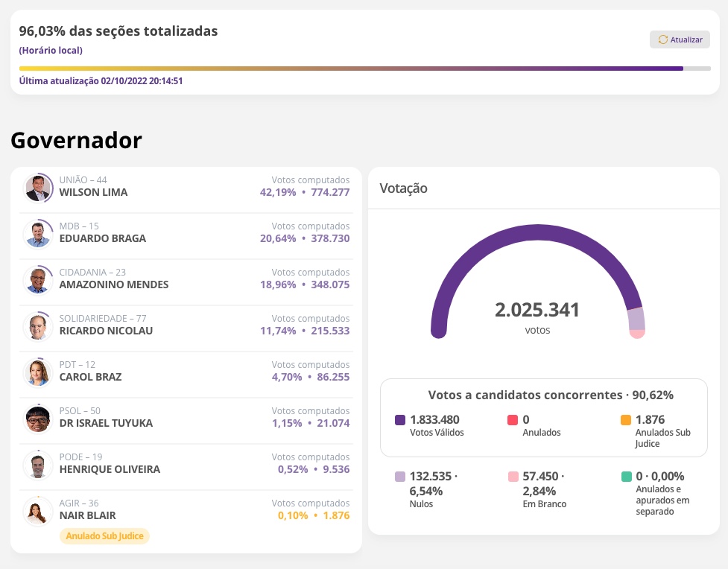The width and height of the screenshot is (728, 569).
Task: Click Wilson Lima's candidate photo
Action: pyautogui.click(x=37, y=188)
